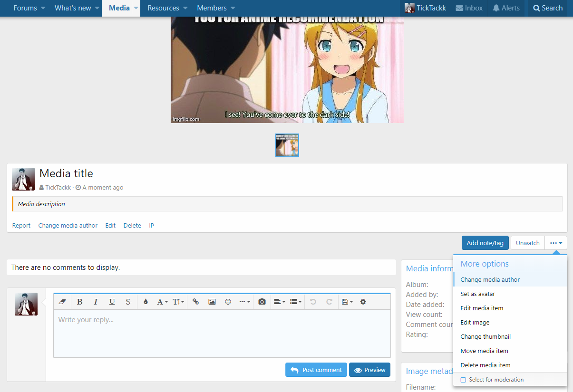
Task: Click the strikethrough toolbar icon
Action: pos(128,302)
